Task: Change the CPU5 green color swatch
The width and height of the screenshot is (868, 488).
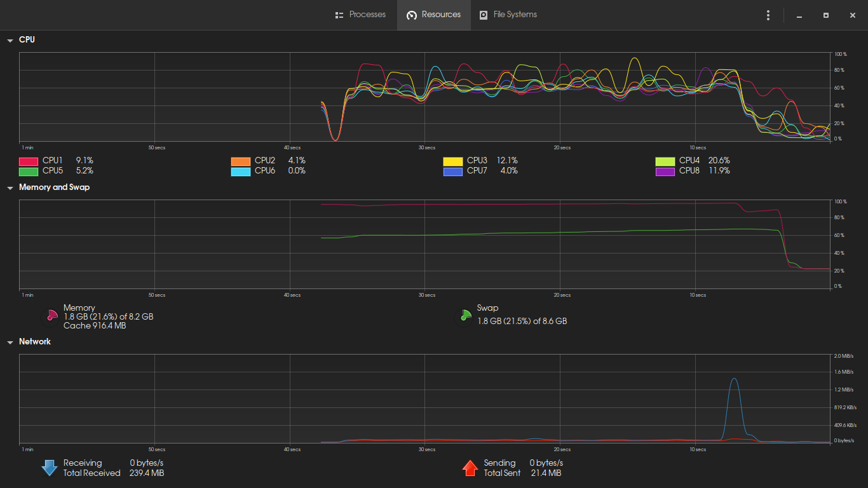Action: [29, 172]
